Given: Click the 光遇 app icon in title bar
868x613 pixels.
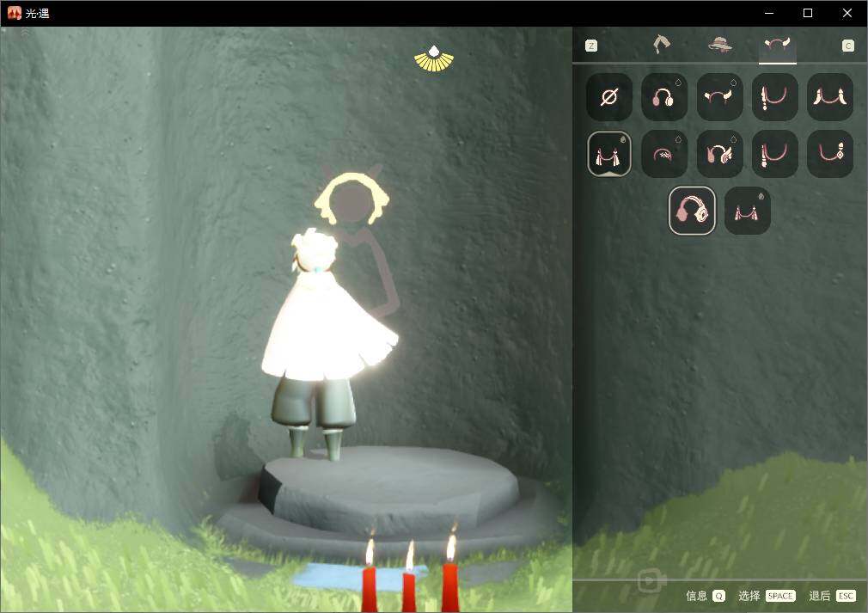Looking at the screenshot, I should point(14,13).
